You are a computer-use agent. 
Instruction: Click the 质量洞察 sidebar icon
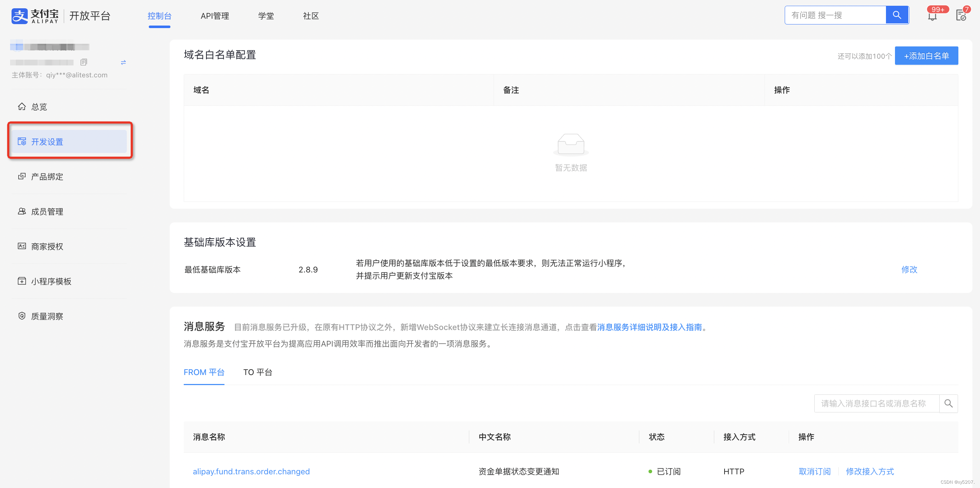(22, 316)
